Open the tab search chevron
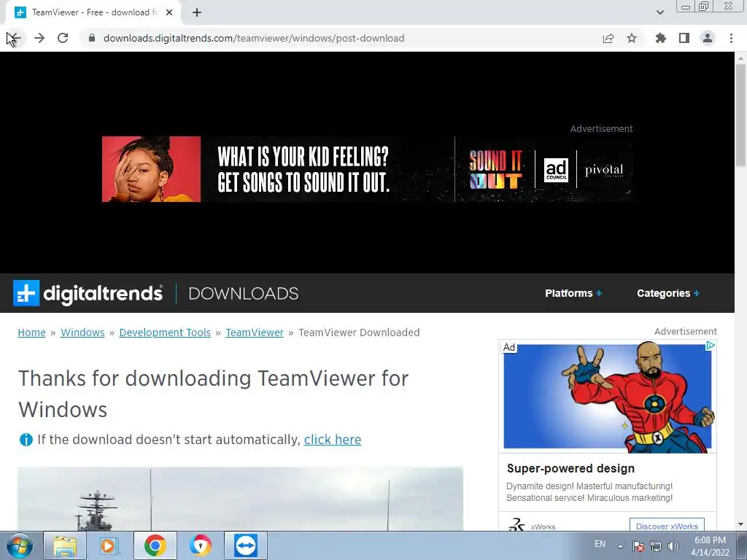Image resolution: width=747 pixels, height=560 pixels. tap(659, 12)
